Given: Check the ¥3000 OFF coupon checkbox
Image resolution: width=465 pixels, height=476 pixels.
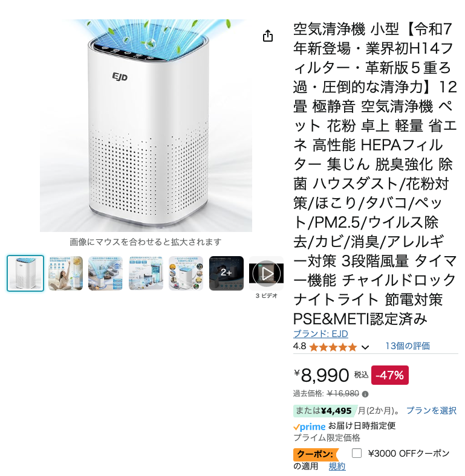Looking at the screenshot, I should pos(357,453).
